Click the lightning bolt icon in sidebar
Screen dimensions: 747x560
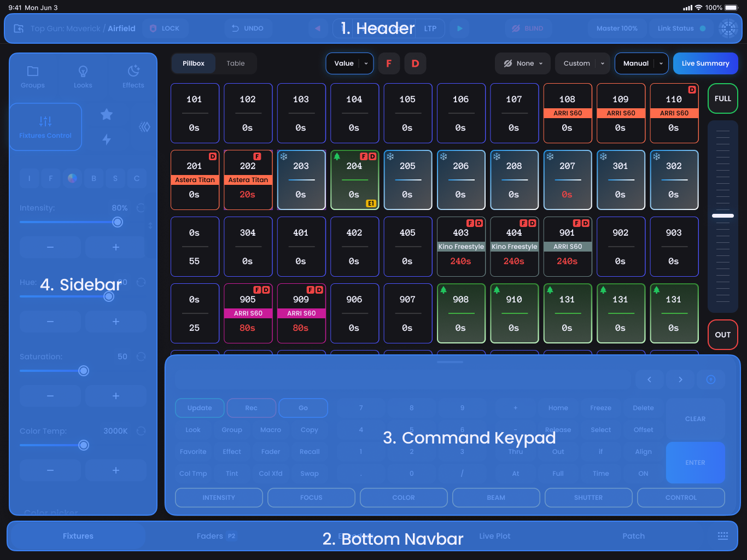point(107,139)
